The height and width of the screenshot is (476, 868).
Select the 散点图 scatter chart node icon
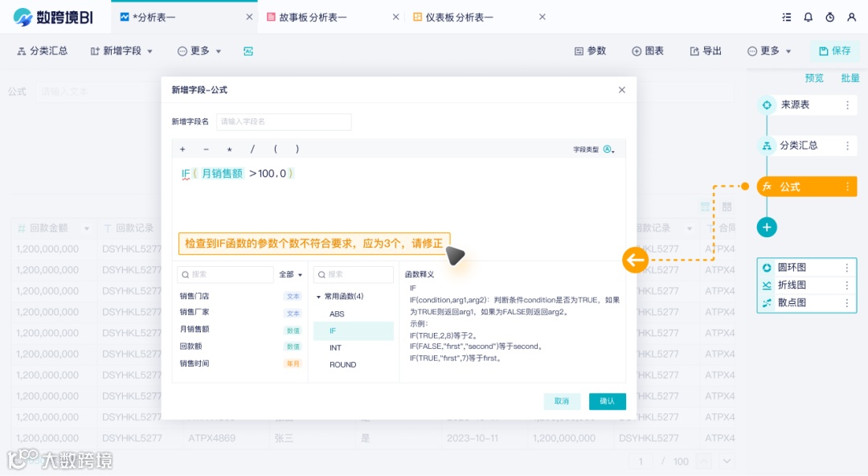coord(768,302)
